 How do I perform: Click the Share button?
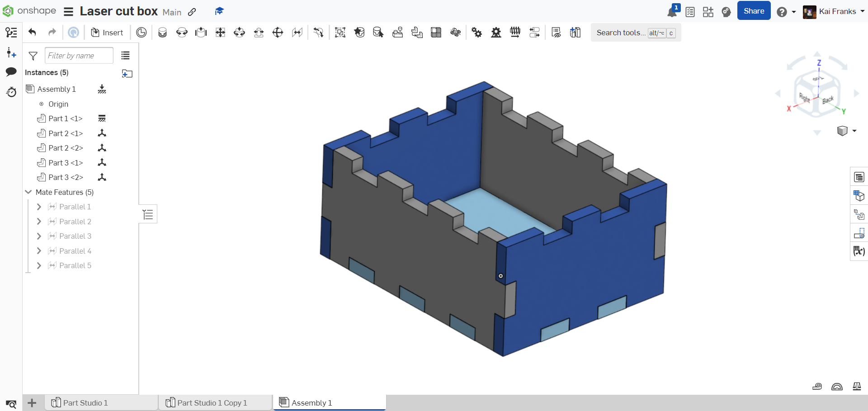(x=754, y=11)
